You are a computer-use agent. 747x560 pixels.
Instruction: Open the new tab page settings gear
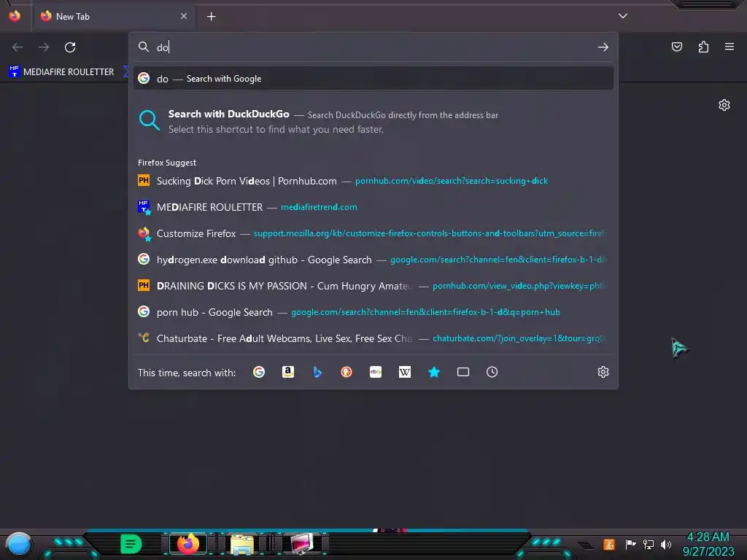pyautogui.click(x=724, y=105)
